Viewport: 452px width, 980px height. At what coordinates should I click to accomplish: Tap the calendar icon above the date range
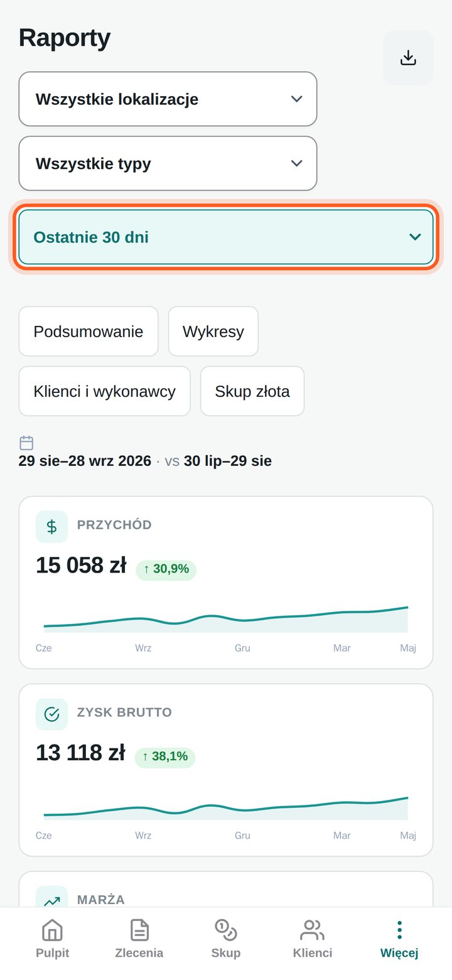click(x=26, y=443)
